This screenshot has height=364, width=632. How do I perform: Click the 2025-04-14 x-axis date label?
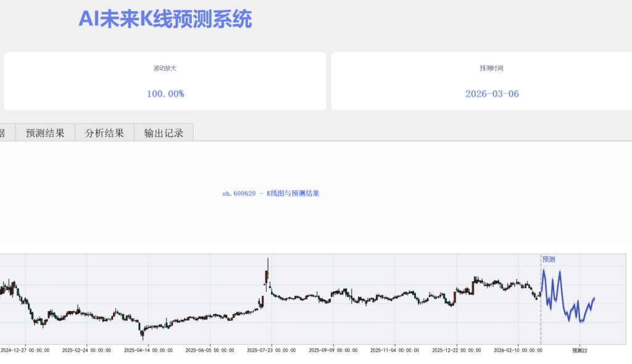tap(148, 350)
